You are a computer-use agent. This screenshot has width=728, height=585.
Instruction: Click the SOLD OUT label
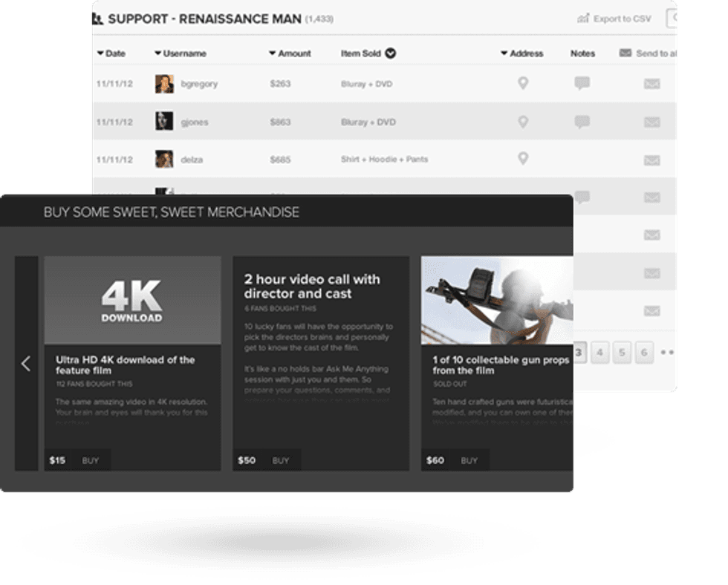[x=450, y=384]
